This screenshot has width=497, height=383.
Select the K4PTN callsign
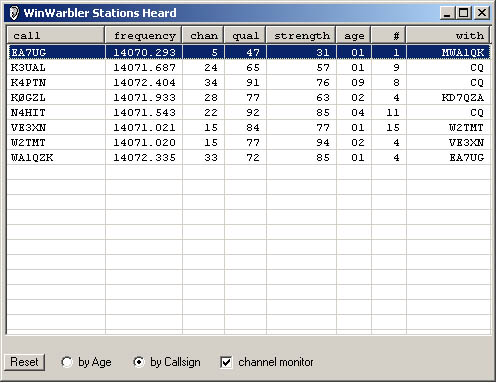[28, 83]
